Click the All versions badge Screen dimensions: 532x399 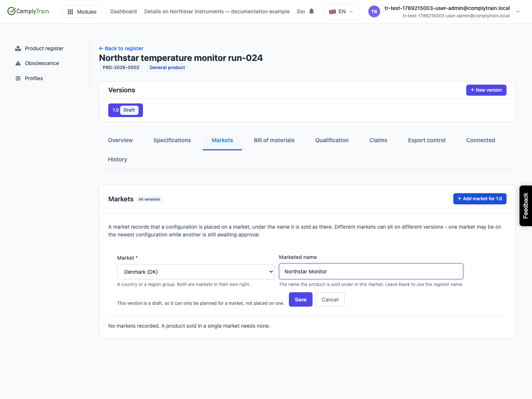tap(149, 199)
